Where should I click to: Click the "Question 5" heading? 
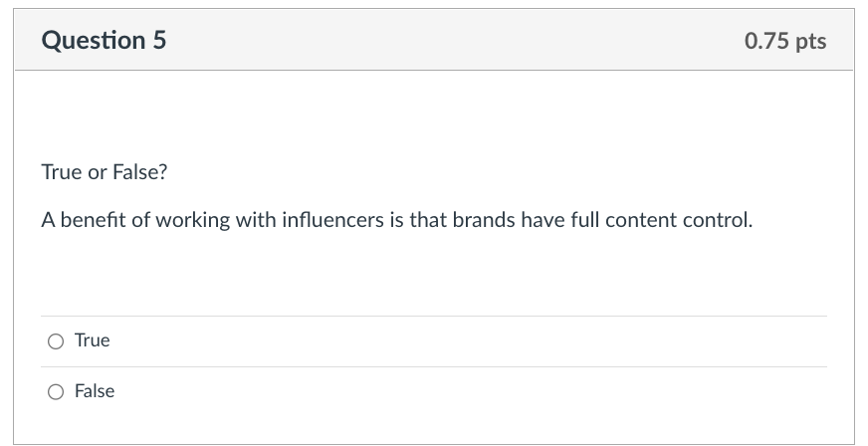click(x=104, y=41)
